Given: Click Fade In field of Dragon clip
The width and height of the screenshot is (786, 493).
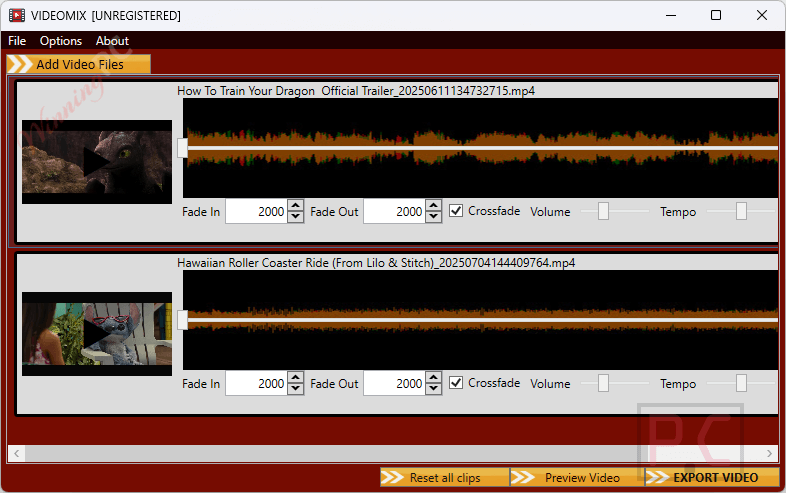Looking at the screenshot, I should (x=256, y=212).
